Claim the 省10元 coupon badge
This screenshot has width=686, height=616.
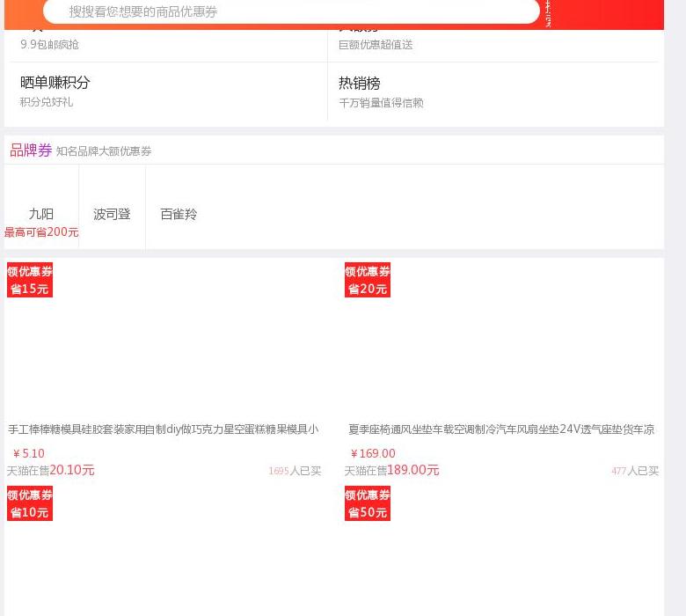(30, 503)
